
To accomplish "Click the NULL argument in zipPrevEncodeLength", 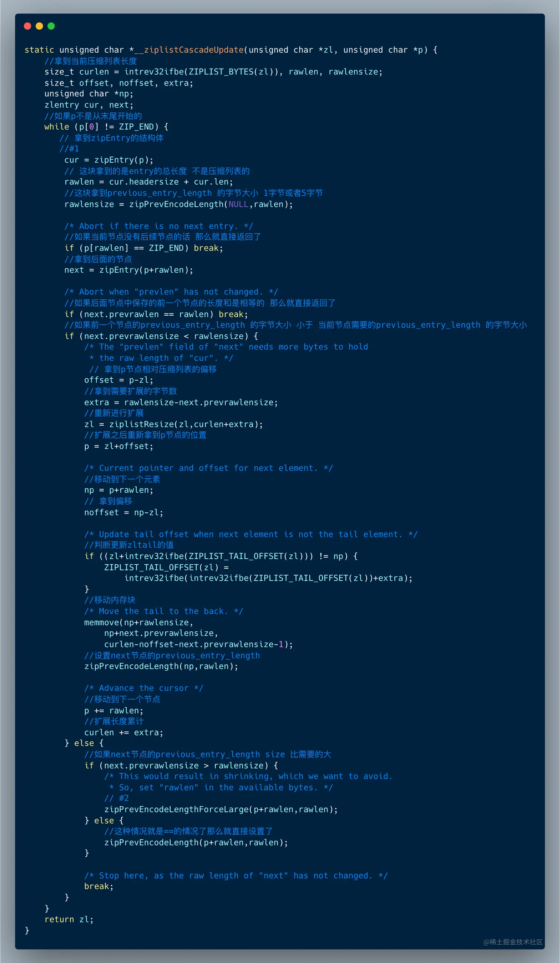I will pyautogui.click(x=239, y=205).
